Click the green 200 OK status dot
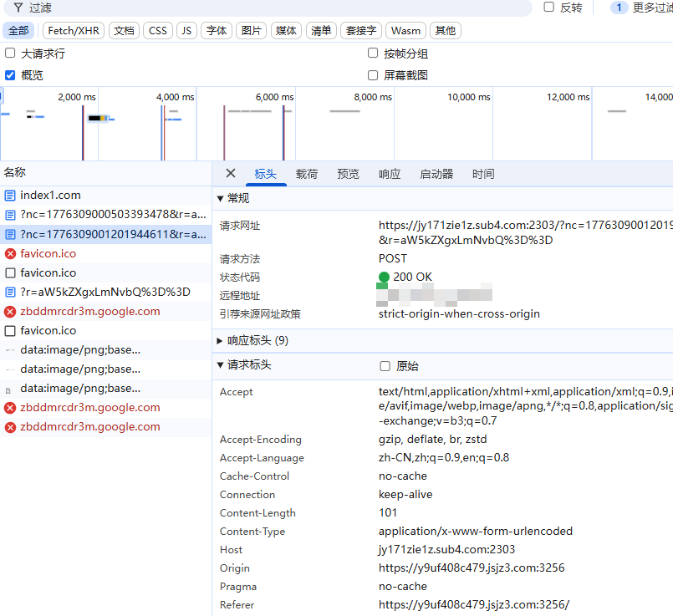Image resolution: width=673 pixels, height=616 pixels. coord(384,277)
